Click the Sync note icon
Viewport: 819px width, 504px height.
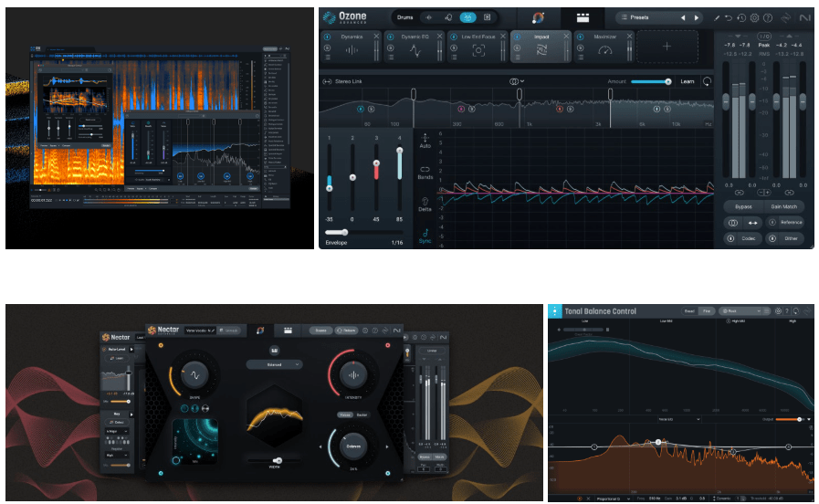425,236
